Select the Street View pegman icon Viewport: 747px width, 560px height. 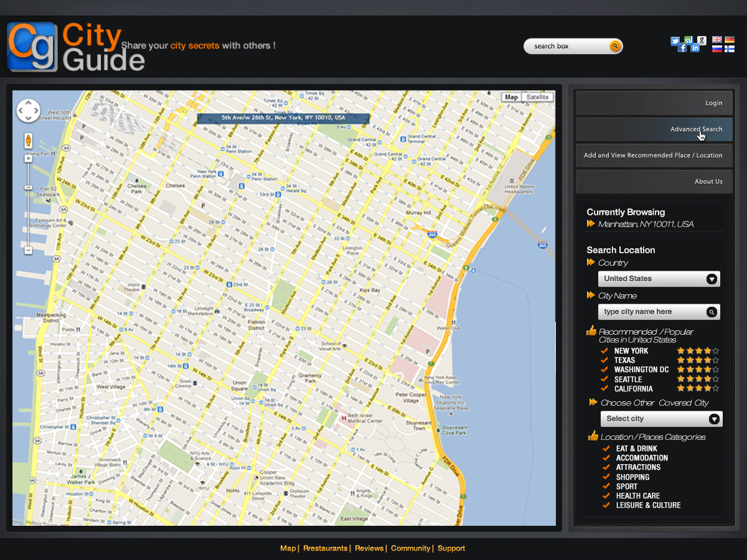(29, 141)
